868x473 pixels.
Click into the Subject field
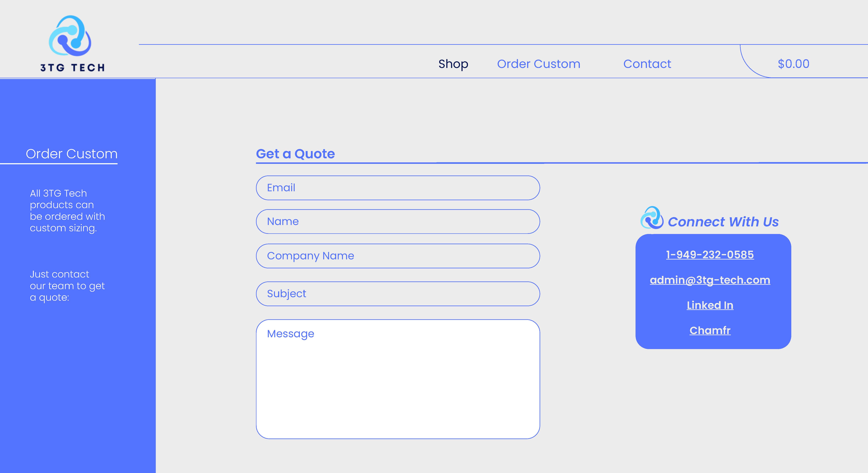398,294
